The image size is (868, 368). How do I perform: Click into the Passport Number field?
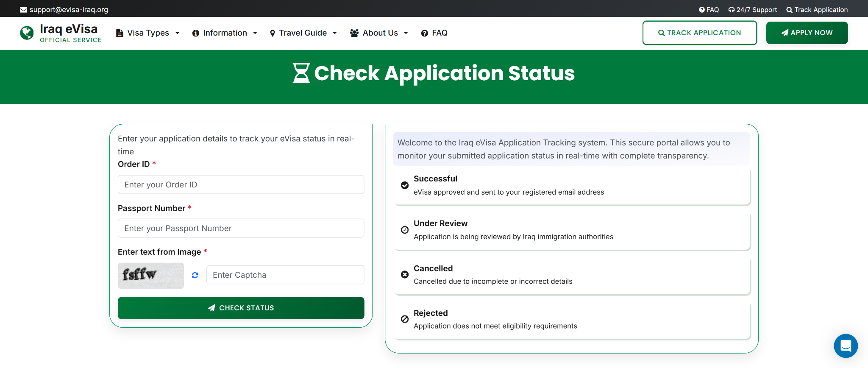241,229
